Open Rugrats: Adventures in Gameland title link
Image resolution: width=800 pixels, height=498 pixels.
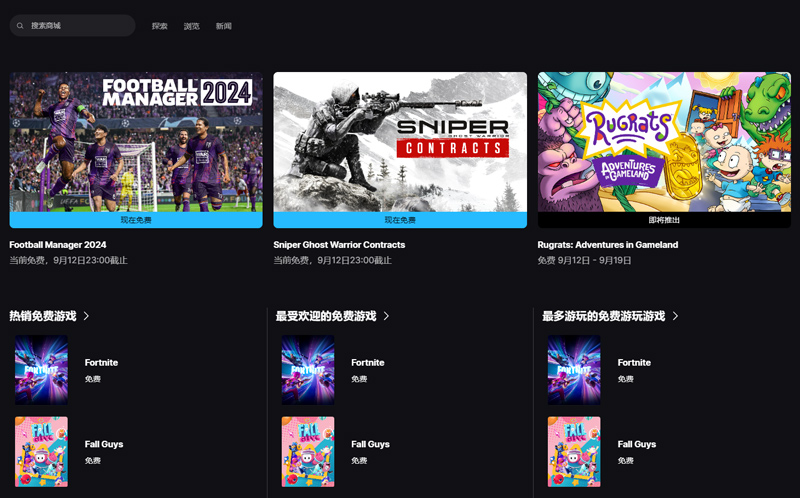click(608, 245)
